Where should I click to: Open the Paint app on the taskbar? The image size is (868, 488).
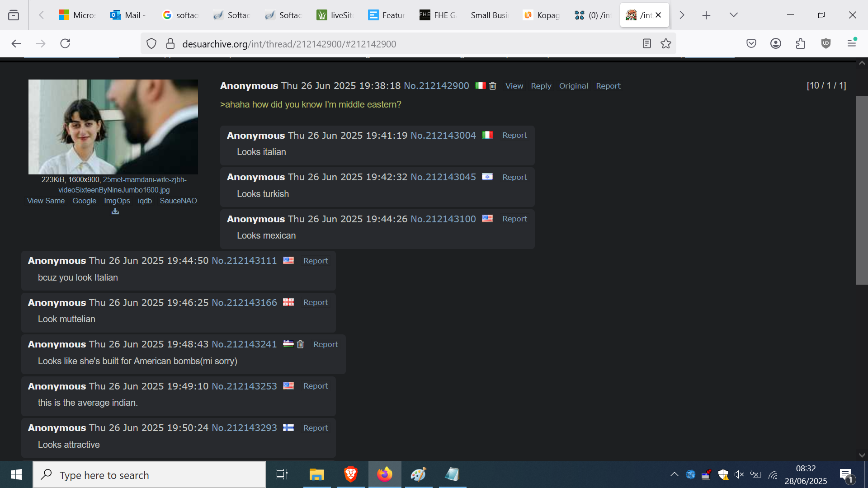pos(419,474)
